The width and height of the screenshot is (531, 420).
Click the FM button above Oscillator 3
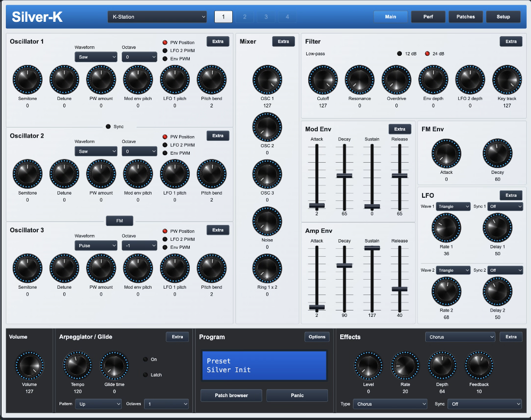tap(120, 221)
